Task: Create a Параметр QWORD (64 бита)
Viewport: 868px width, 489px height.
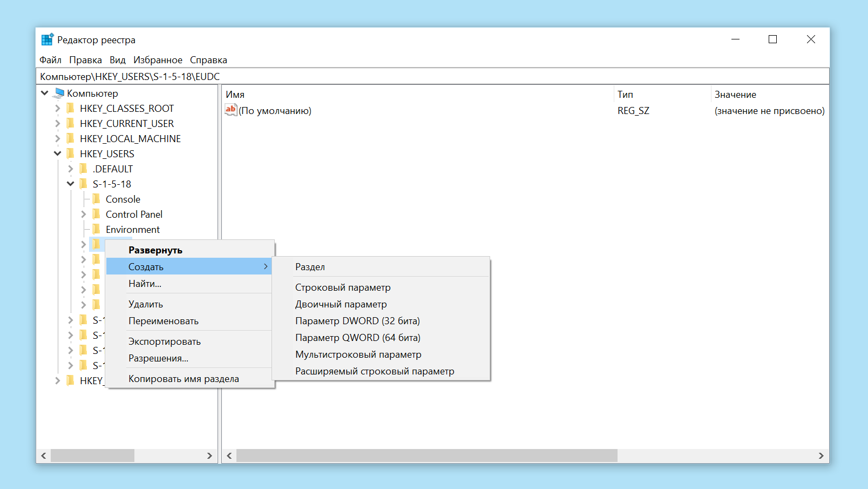Action: [x=381, y=337]
